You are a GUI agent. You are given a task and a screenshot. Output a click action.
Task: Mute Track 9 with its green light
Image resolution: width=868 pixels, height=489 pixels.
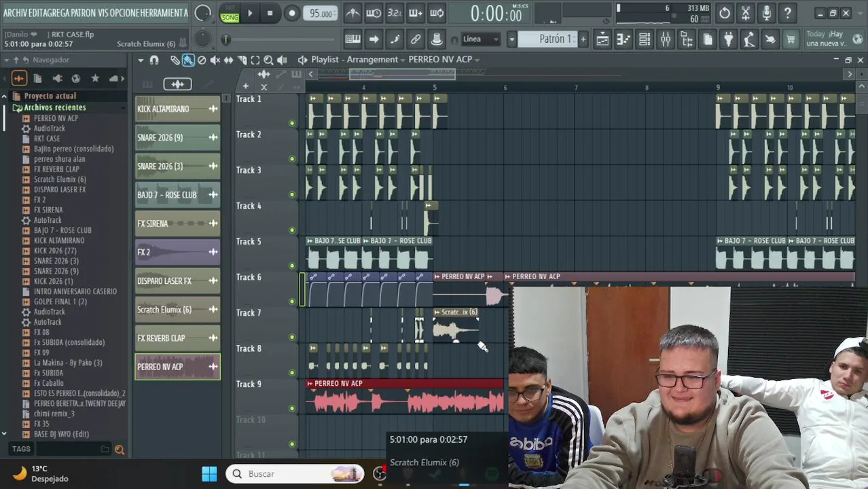tap(292, 409)
